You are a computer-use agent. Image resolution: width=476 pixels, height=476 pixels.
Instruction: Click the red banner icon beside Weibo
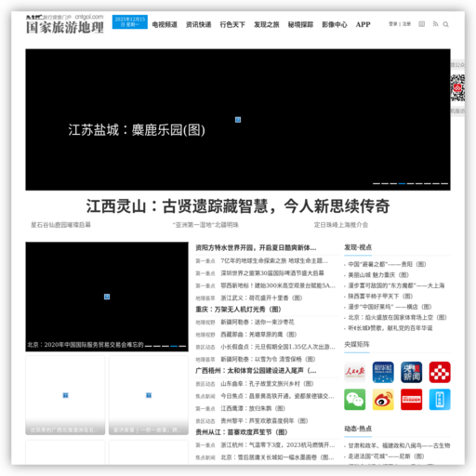(411, 400)
